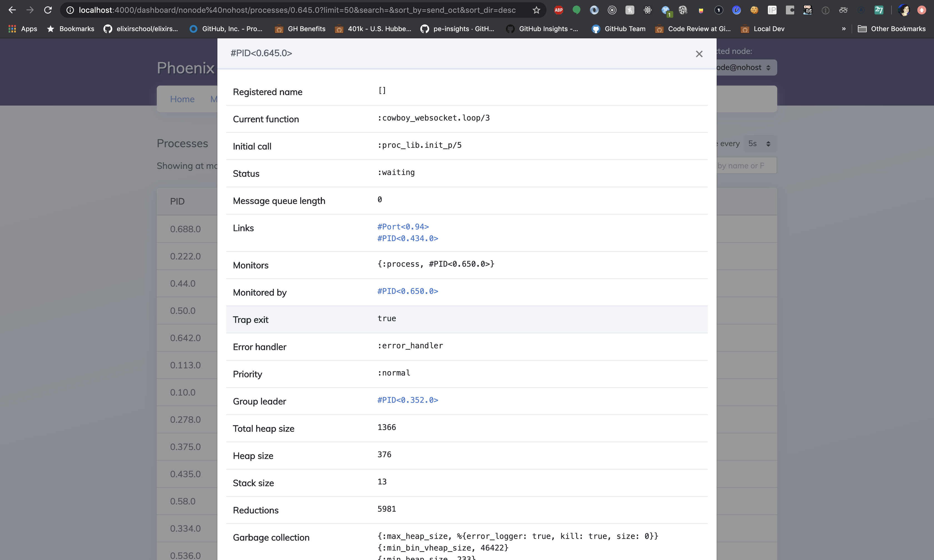Open the React Developer Tools extension

(x=647, y=10)
